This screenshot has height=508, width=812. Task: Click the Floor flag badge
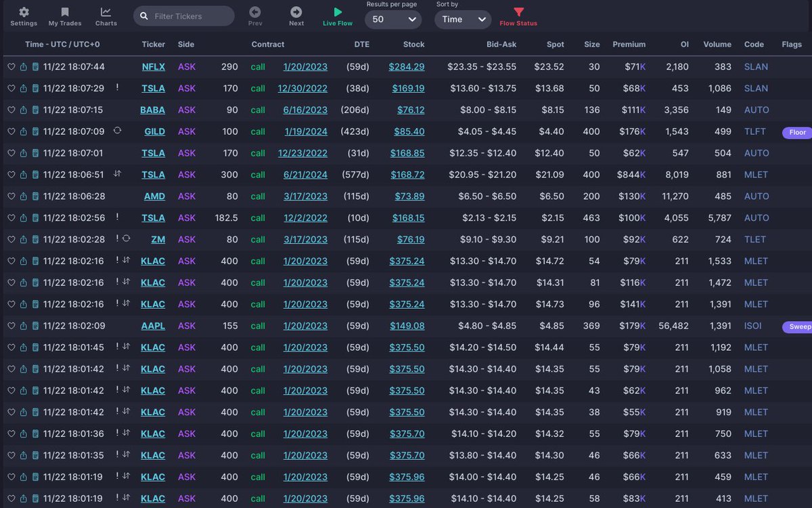(798, 133)
